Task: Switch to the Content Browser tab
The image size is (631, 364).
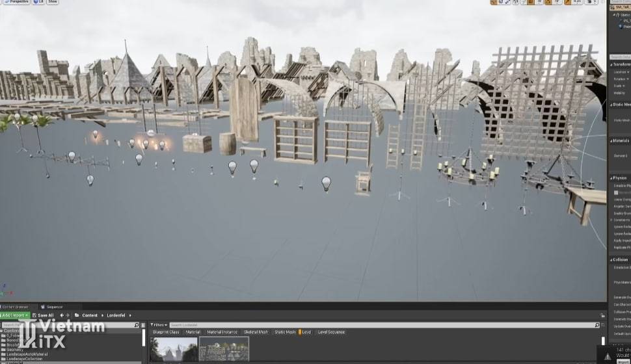Action: [x=16, y=307]
